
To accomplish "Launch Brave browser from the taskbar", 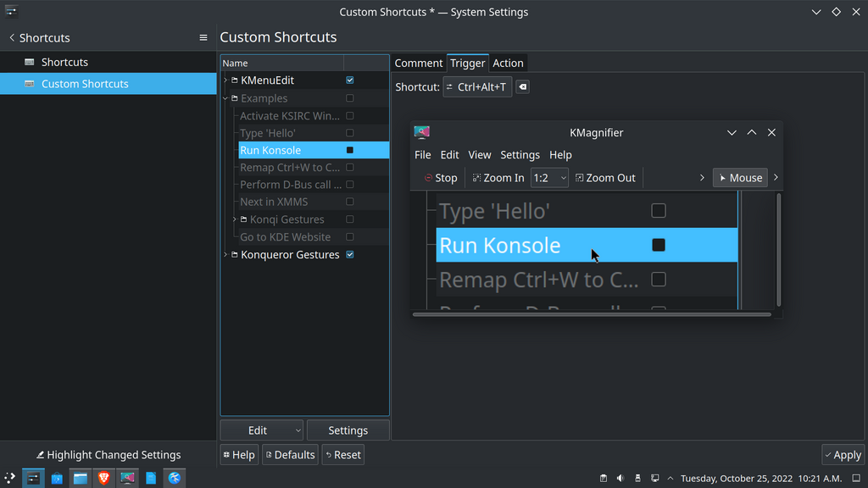I will coord(103,478).
